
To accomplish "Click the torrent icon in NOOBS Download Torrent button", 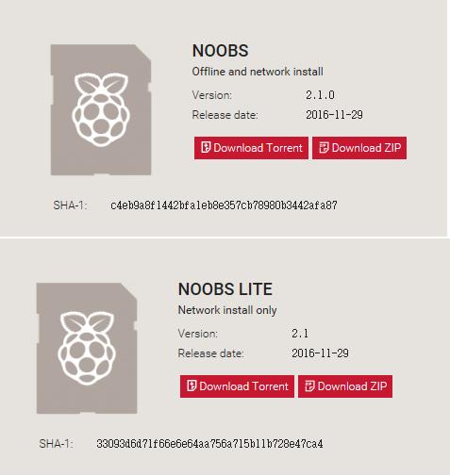I will [206, 147].
